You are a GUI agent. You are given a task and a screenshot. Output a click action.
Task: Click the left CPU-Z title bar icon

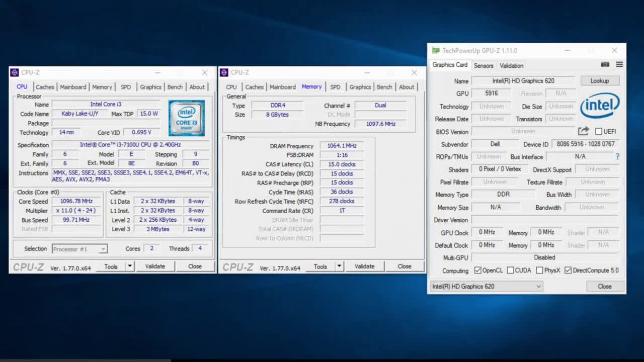tap(15, 72)
